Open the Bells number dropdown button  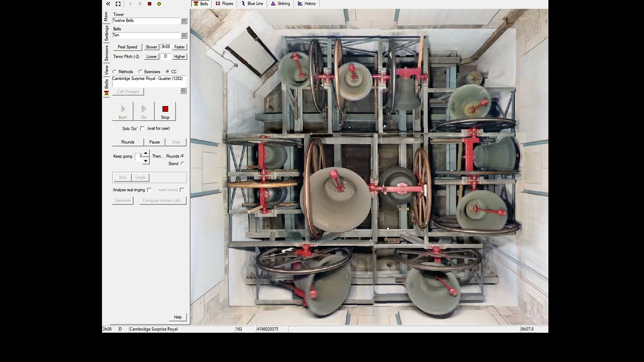click(x=184, y=35)
